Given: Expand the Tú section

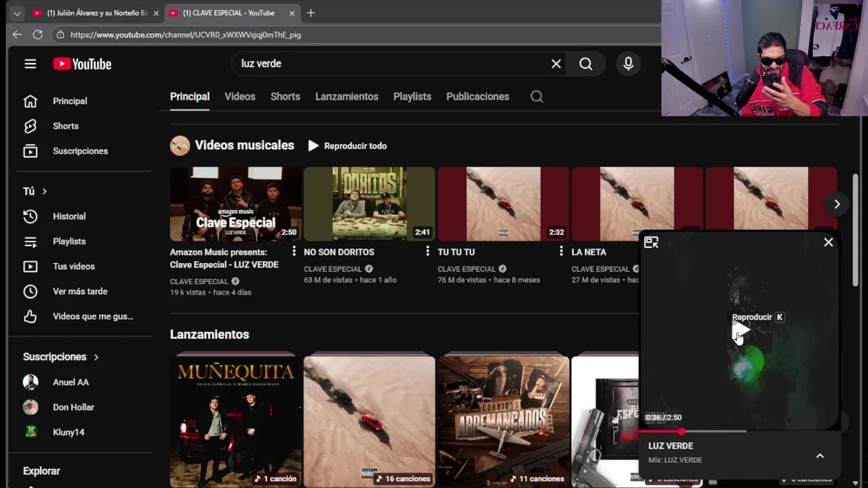Looking at the screenshot, I should [35, 191].
